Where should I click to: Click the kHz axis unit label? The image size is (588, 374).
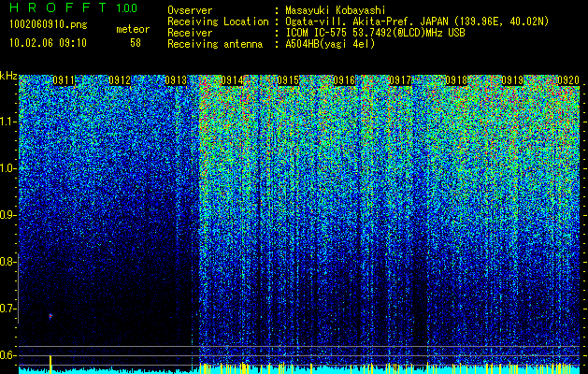[x=8, y=76]
